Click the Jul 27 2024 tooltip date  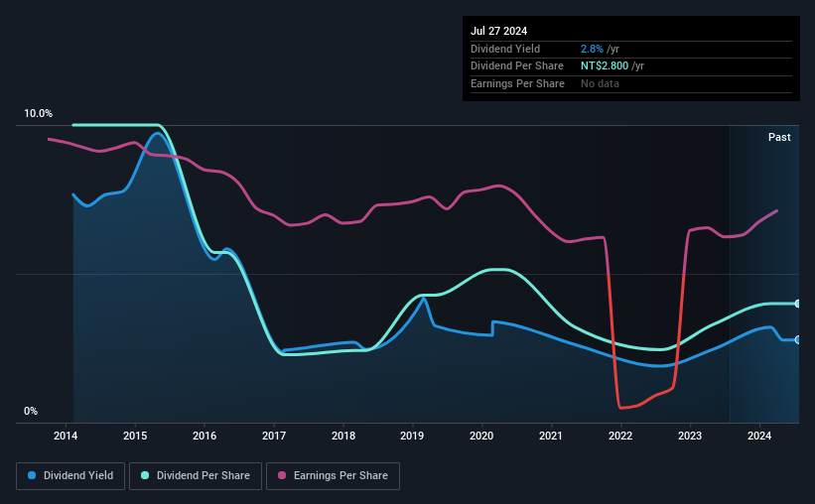click(499, 31)
